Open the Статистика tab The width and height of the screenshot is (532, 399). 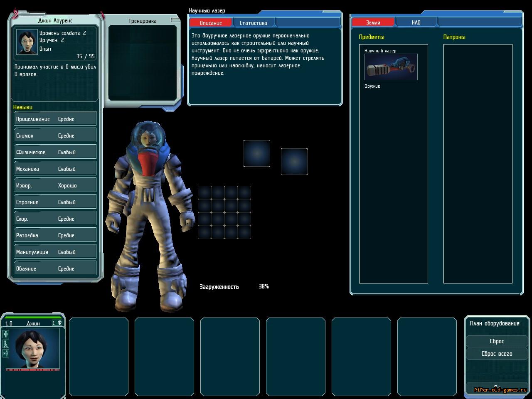click(x=253, y=23)
